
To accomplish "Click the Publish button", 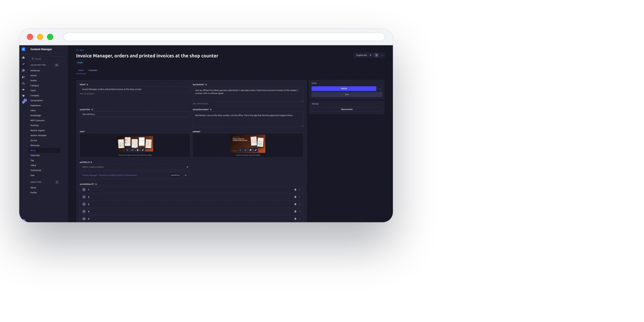I will coord(344,88).
